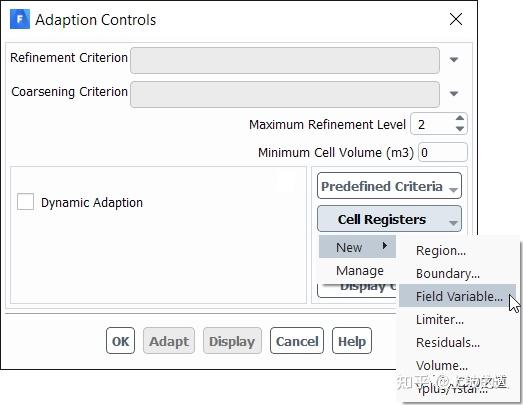Open the Cell Registers dropdown
Screen dimensions: 523x405
tap(389, 219)
